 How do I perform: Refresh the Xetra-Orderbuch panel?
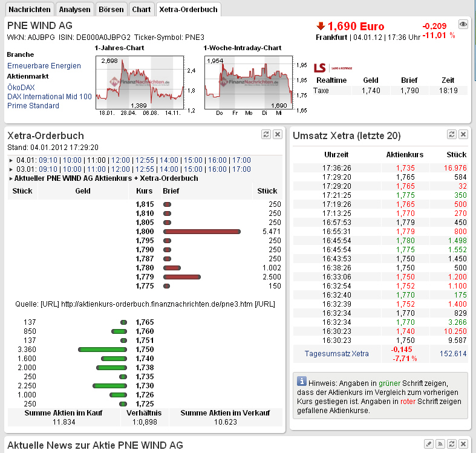266,134
